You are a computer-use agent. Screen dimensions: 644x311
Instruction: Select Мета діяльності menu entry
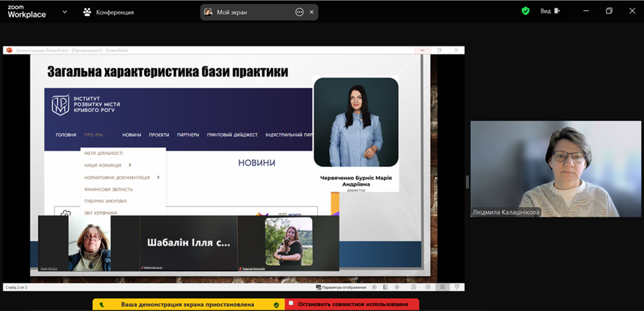click(x=103, y=153)
